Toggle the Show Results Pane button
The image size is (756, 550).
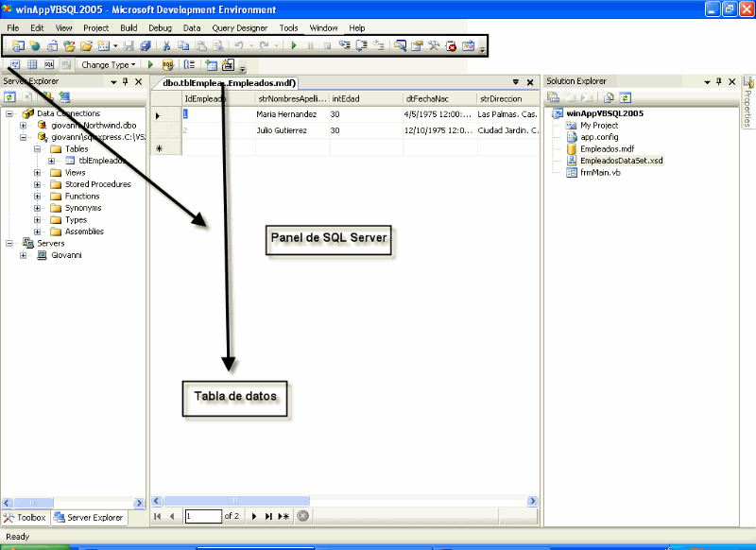coord(66,64)
